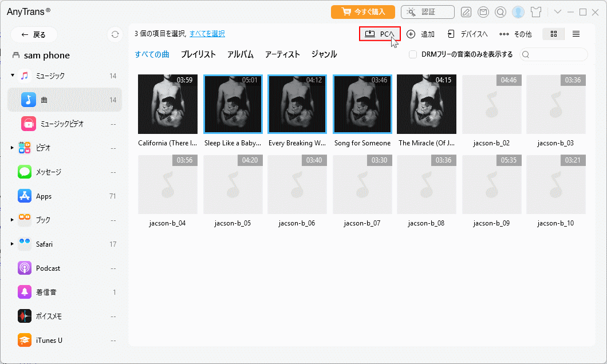The width and height of the screenshot is (607, 364).
Task: Open the shirt skin theme icon
Action: [x=536, y=12]
